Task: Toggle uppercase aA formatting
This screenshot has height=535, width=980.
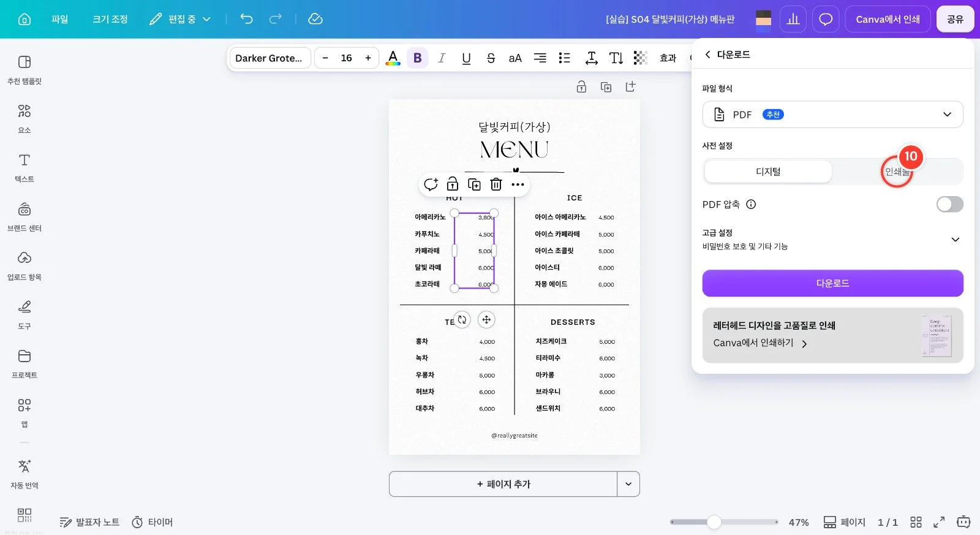Action: (515, 58)
